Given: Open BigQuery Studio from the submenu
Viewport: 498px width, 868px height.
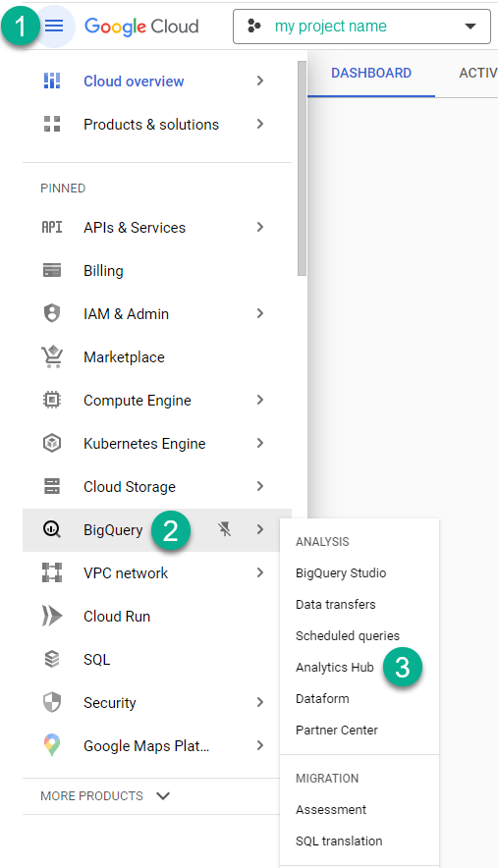Looking at the screenshot, I should (x=341, y=573).
